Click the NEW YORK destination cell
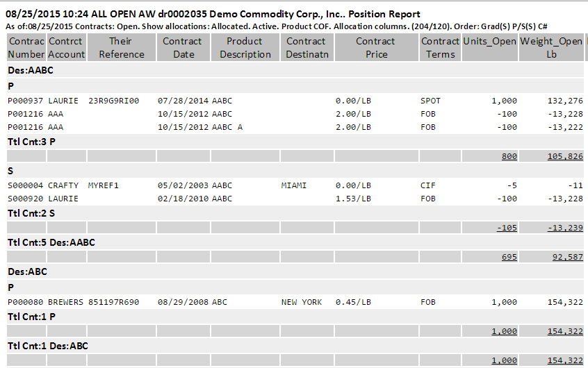Viewport: 588px width, 368px height. coord(302,302)
